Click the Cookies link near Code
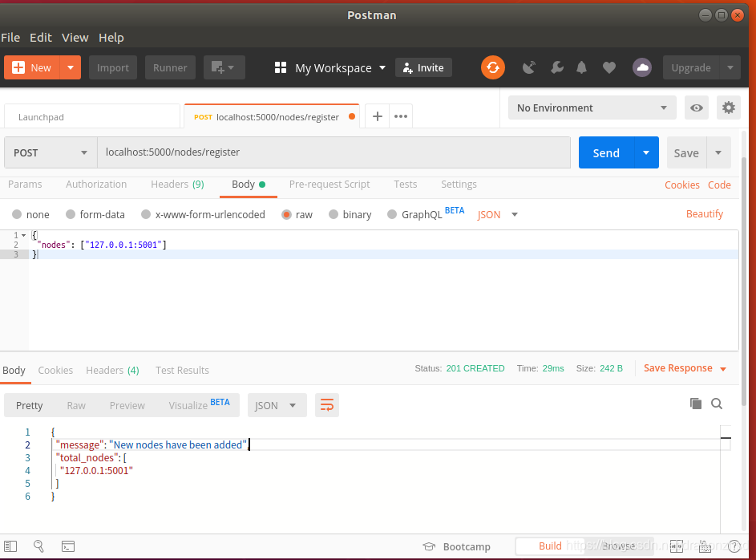The width and height of the screenshot is (756, 560). tap(681, 185)
